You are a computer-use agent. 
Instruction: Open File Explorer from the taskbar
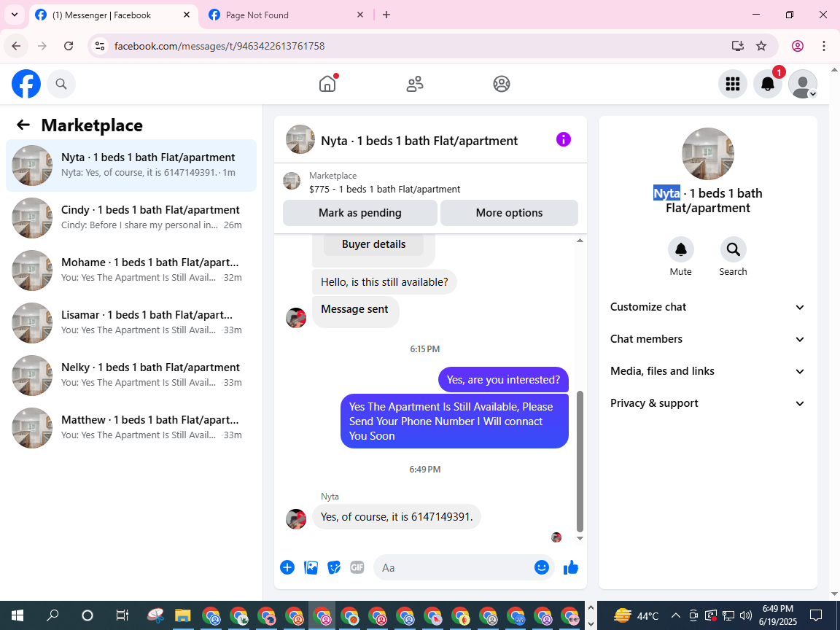[183, 615]
